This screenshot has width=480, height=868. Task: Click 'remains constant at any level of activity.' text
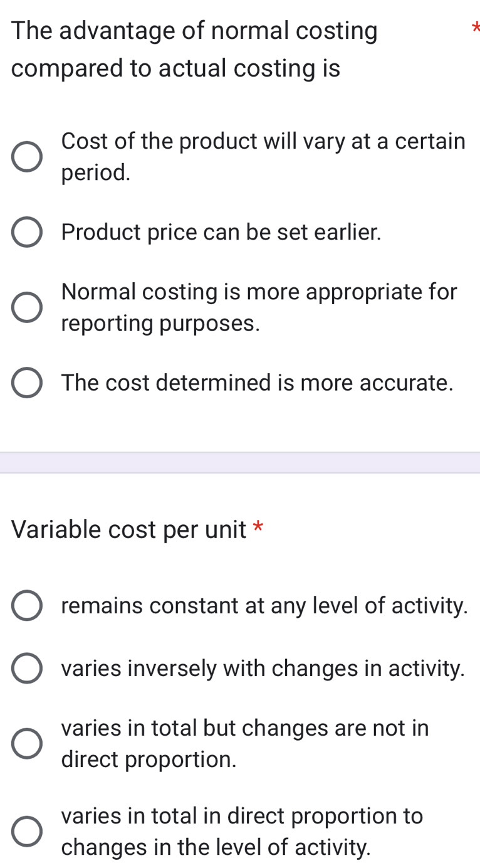[264, 606]
